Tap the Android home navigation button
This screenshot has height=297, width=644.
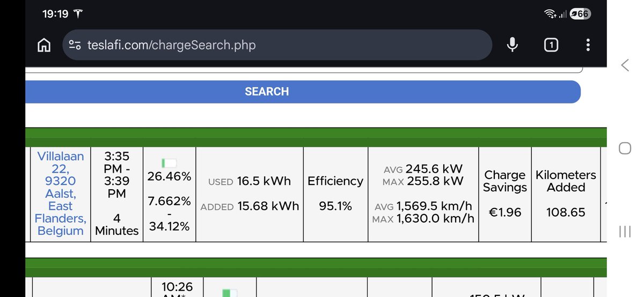(625, 148)
